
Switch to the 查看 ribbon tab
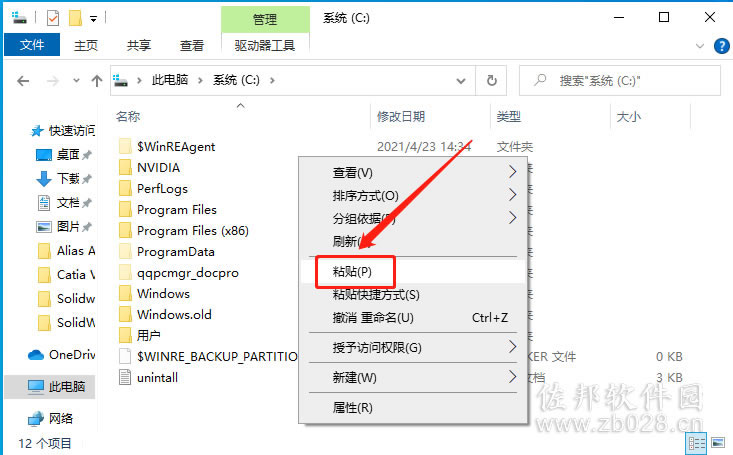tap(192, 45)
